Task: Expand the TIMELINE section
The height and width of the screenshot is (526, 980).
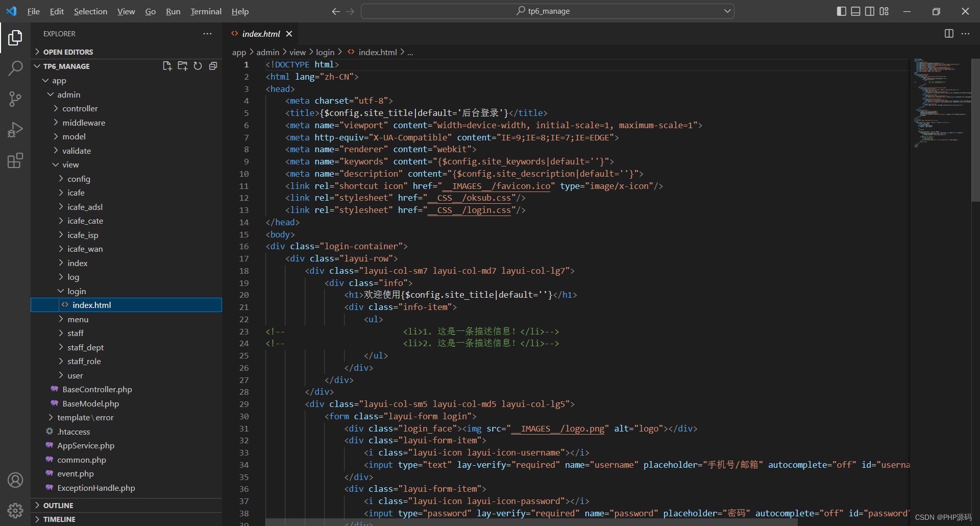Action: click(127, 519)
